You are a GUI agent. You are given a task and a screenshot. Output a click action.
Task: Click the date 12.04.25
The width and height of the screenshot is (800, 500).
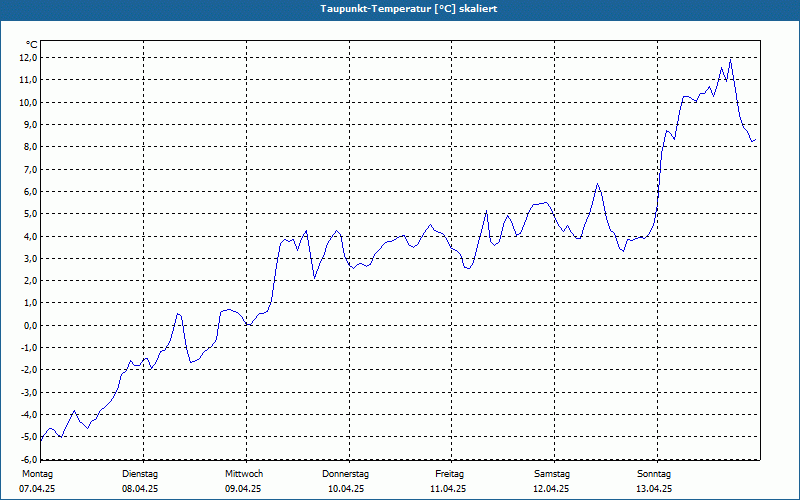[551, 489]
